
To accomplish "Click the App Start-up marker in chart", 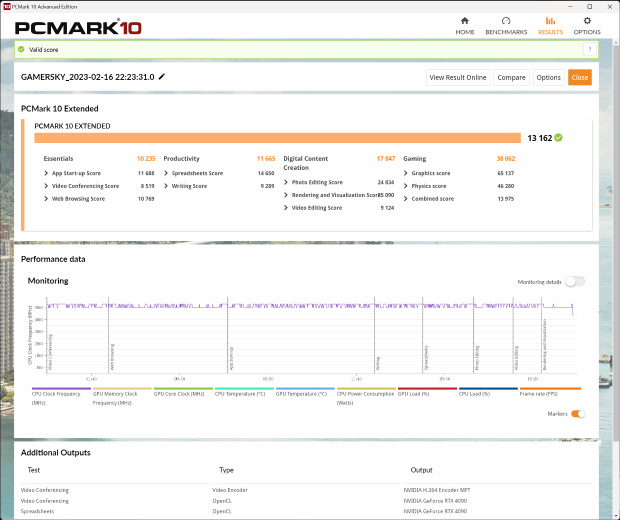I will [231, 359].
